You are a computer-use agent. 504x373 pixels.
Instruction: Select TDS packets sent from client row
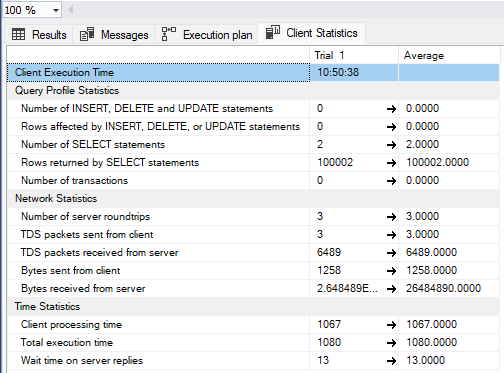253,234
